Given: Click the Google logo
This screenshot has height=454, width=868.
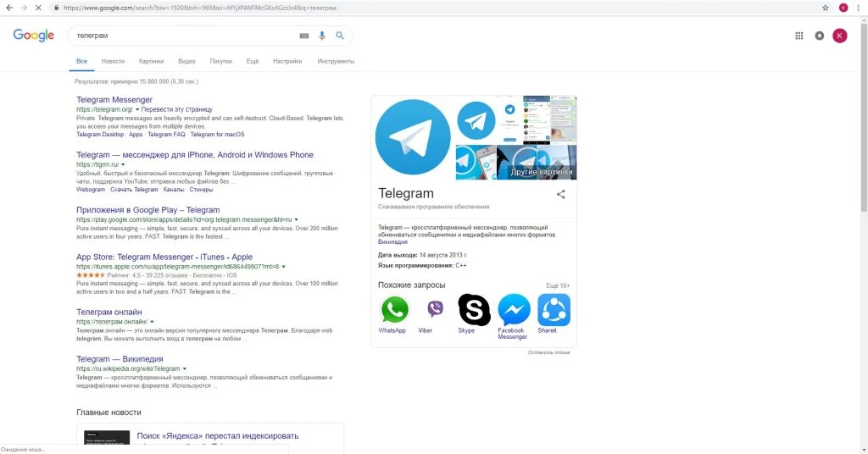Looking at the screenshot, I should (x=34, y=36).
